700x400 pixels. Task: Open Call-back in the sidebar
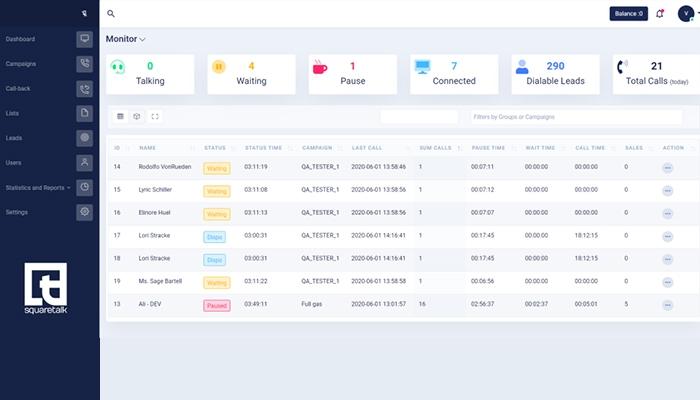tap(18, 89)
